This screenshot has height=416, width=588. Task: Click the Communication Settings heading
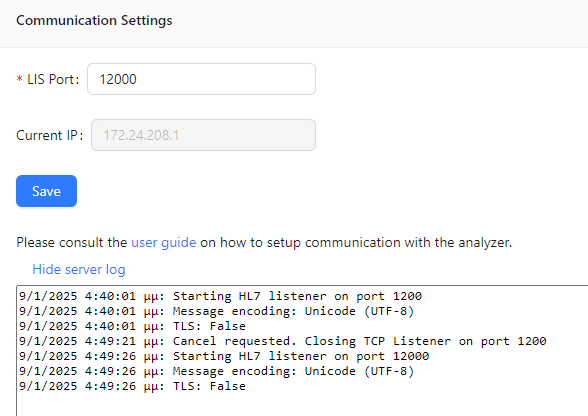94,20
